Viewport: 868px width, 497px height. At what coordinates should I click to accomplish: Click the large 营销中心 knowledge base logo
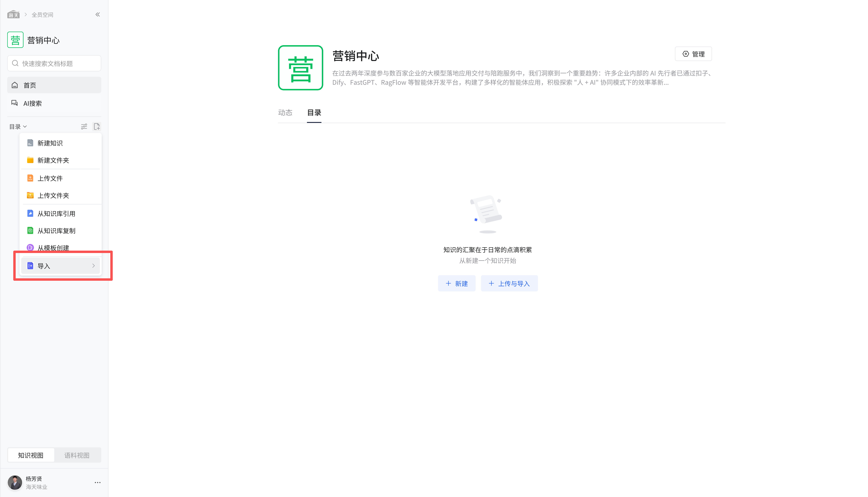[x=300, y=68]
